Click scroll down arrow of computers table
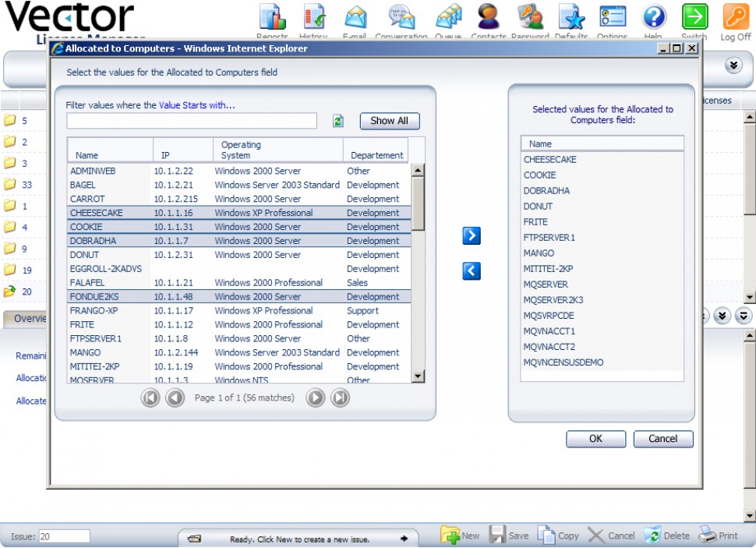This screenshot has width=756, height=548. click(418, 377)
